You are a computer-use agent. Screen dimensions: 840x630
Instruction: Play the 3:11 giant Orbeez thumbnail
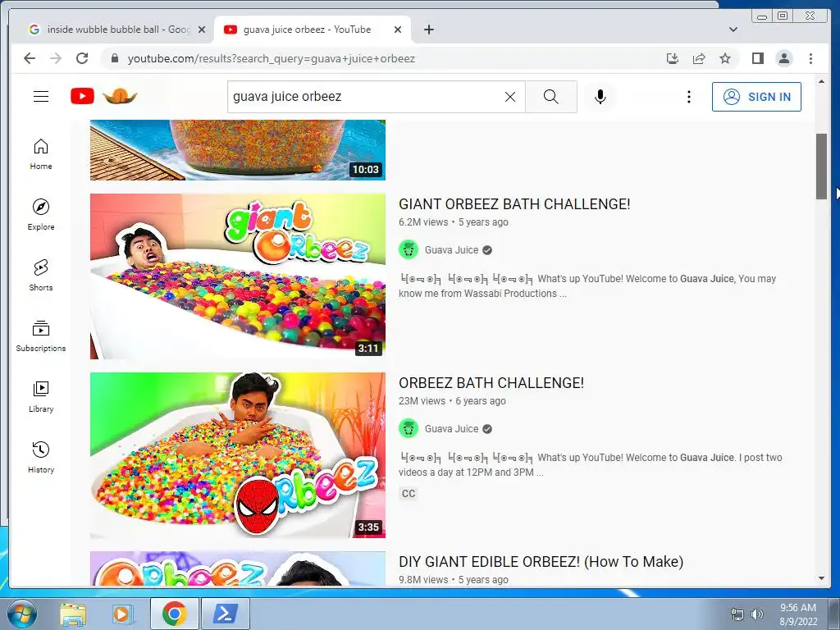tap(238, 276)
